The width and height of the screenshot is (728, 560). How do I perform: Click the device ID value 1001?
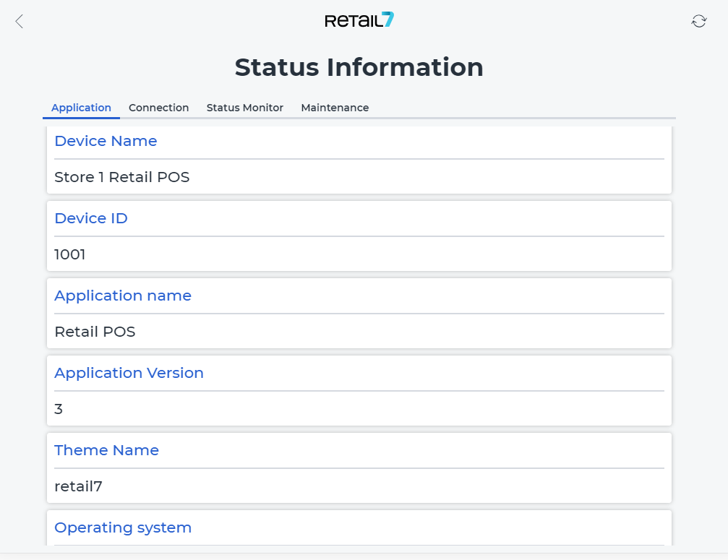tap(69, 255)
